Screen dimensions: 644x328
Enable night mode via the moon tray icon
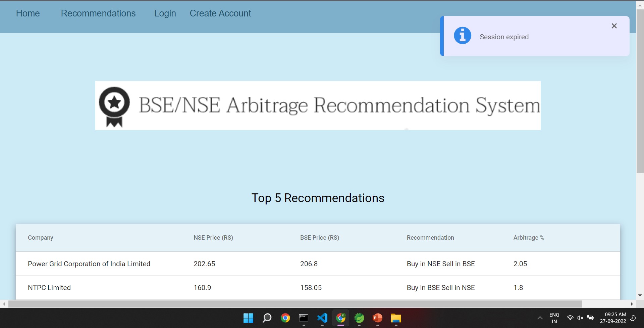click(x=633, y=318)
